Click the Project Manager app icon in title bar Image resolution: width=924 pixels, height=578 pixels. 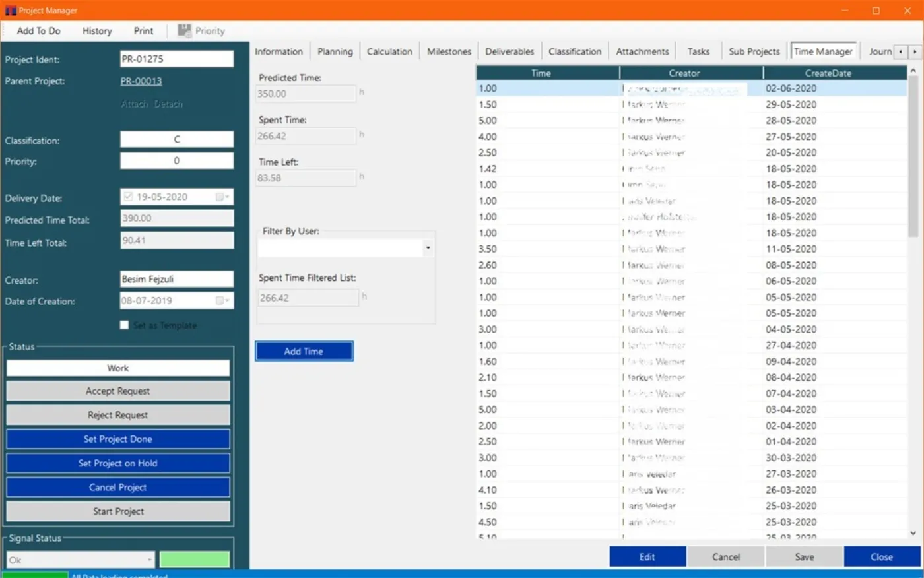[x=11, y=11]
